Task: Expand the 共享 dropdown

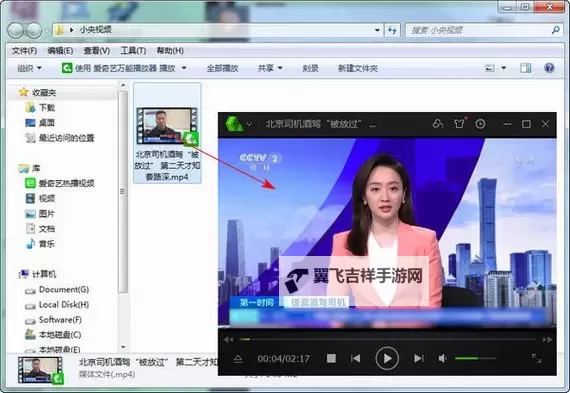Action: (x=270, y=68)
